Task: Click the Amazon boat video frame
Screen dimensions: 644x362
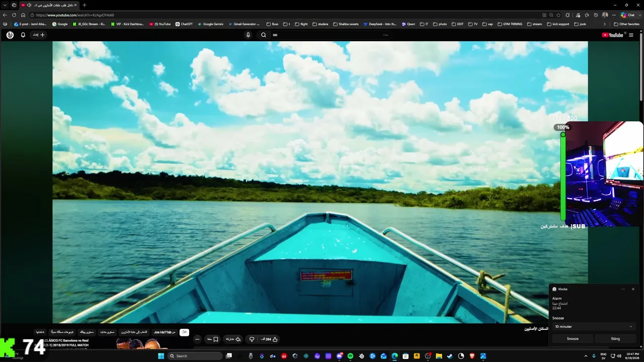Action: (320, 182)
